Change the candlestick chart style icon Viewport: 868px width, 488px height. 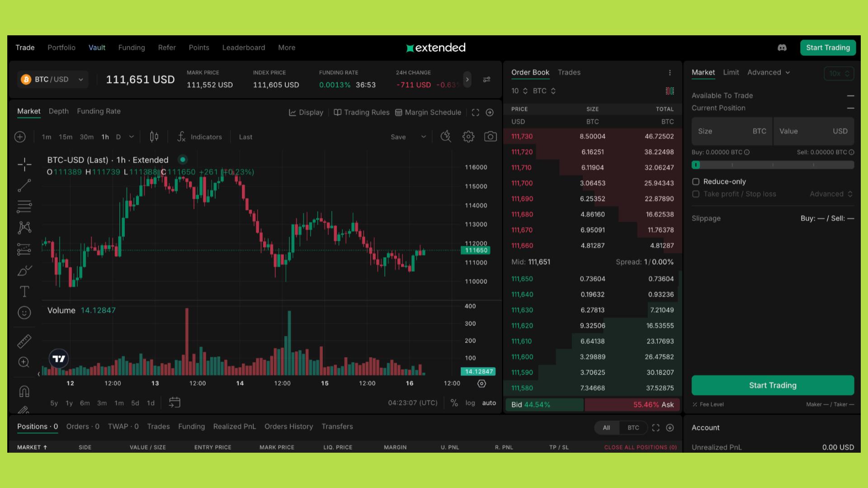[154, 136]
